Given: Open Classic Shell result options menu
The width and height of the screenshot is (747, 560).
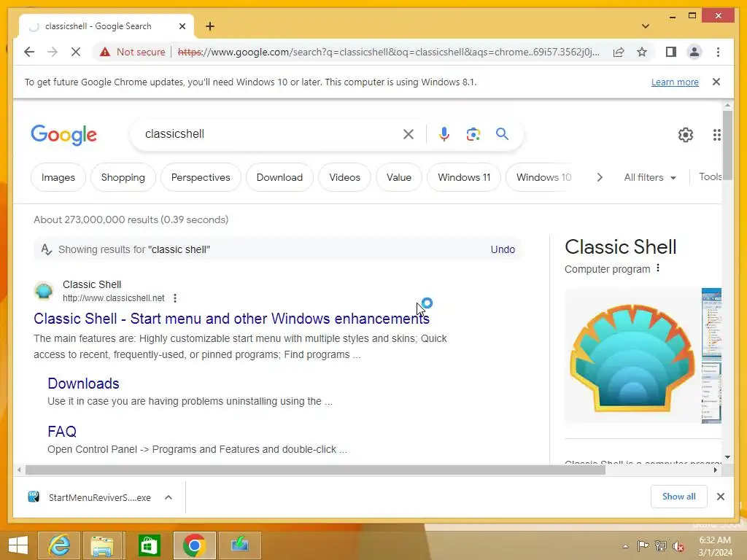Looking at the screenshot, I should [x=175, y=298].
